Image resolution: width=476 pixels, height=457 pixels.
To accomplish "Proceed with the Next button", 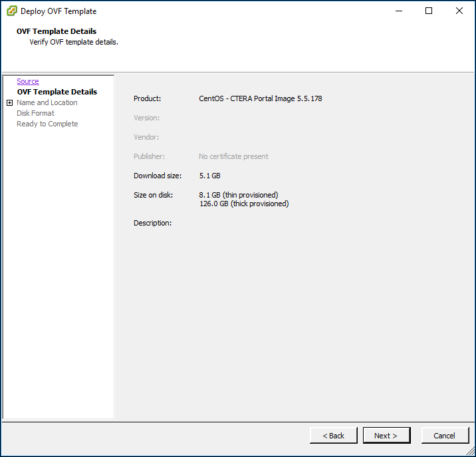I will coord(386,436).
